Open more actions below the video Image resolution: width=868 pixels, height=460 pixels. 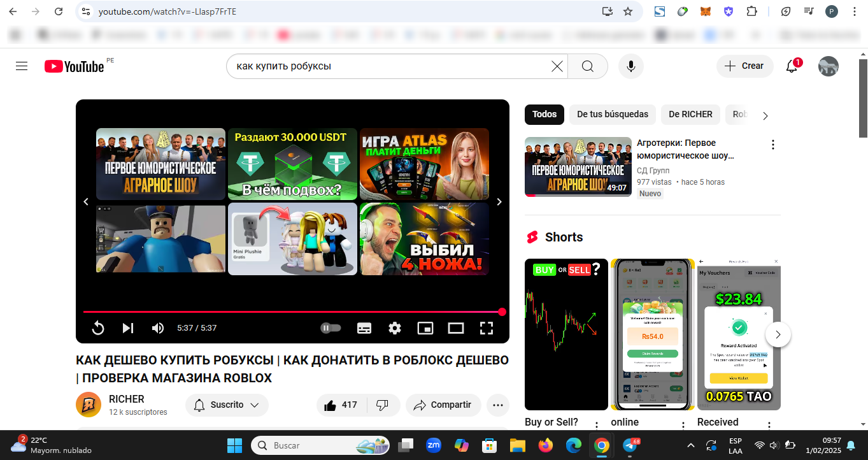(498, 405)
